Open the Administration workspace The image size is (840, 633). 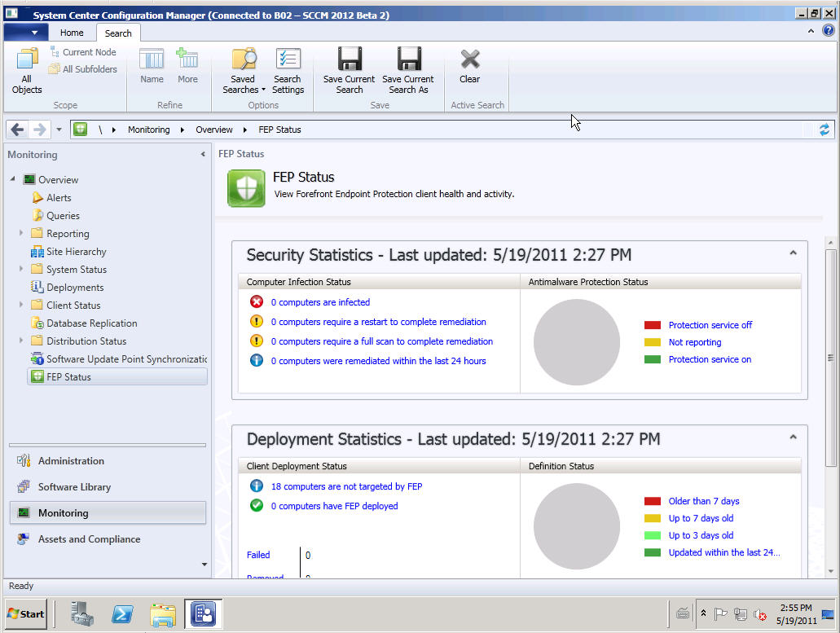(x=108, y=461)
